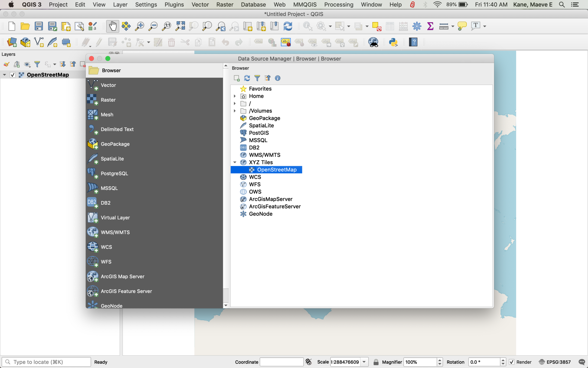
Task: Select the GeoPackage entry in the Browser tree
Action: click(x=264, y=118)
